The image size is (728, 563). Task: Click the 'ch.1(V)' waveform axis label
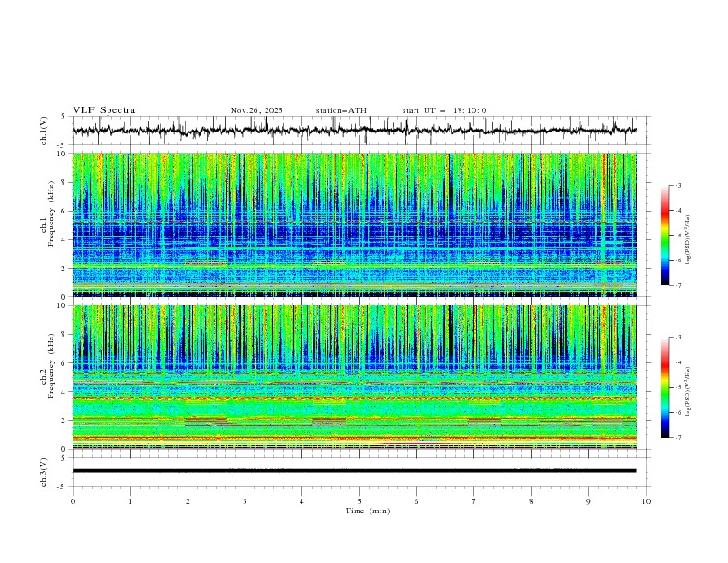pyautogui.click(x=44, y=131)
